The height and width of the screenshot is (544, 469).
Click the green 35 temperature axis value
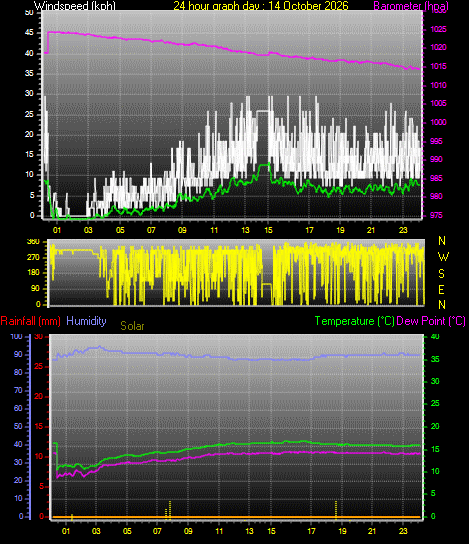coord(435,359)
